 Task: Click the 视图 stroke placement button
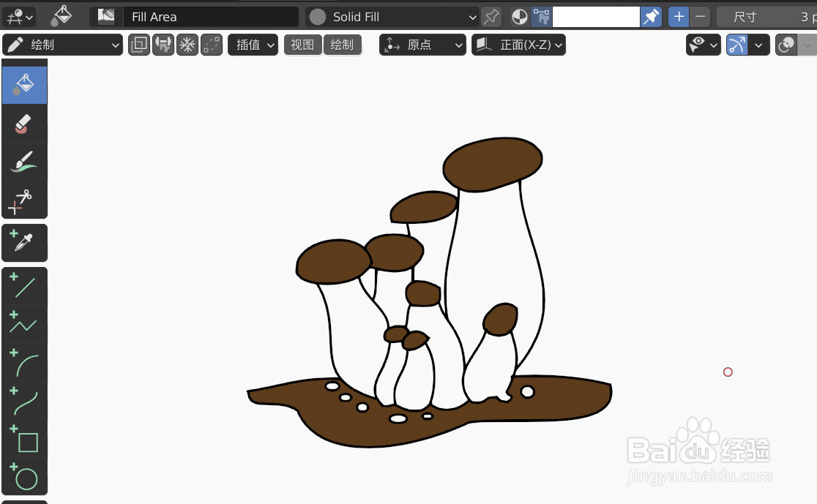(302, 45)
